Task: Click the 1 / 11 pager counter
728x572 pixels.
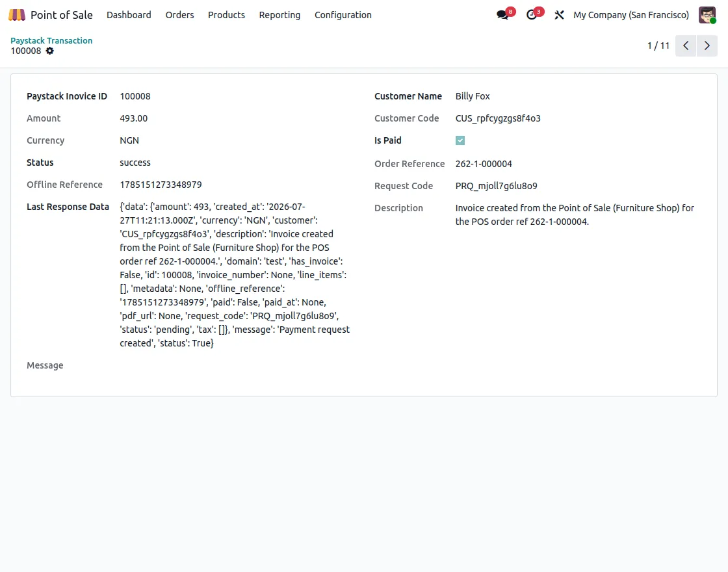Action: (658, 45)
